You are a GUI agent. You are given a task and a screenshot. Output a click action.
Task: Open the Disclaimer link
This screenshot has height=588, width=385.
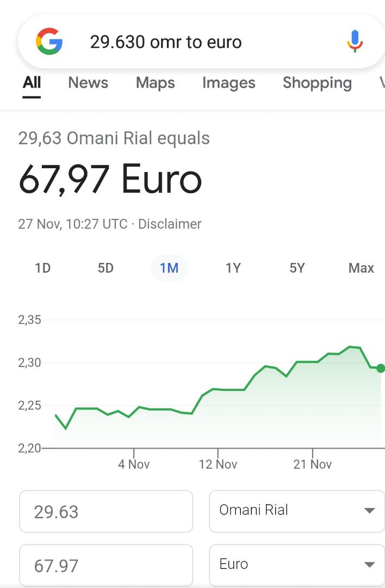tap(170, 224)
